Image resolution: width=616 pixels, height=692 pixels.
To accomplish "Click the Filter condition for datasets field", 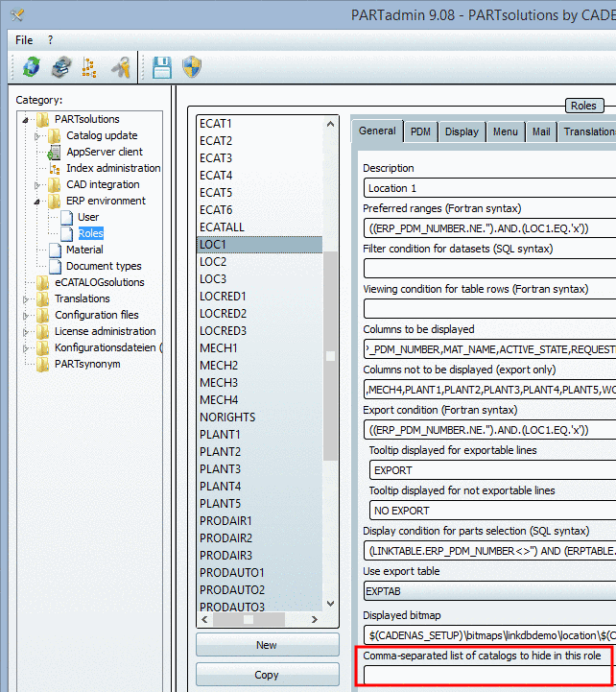I will coord(489,269).
